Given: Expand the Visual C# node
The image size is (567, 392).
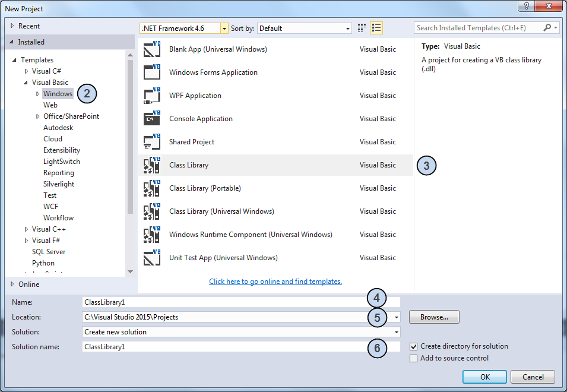Looking at the screenshot, I should coord(26,71).
